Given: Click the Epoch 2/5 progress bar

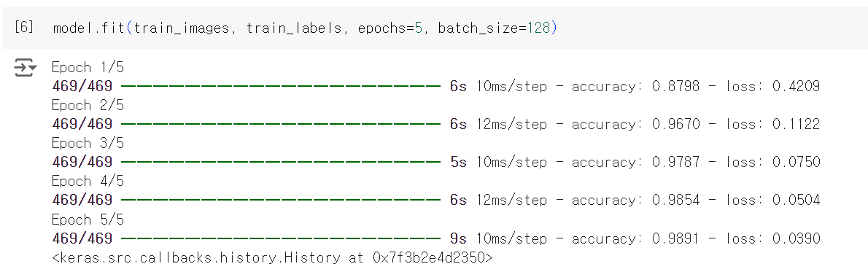Looking at the screenshot, I should [x=281, y=124].
